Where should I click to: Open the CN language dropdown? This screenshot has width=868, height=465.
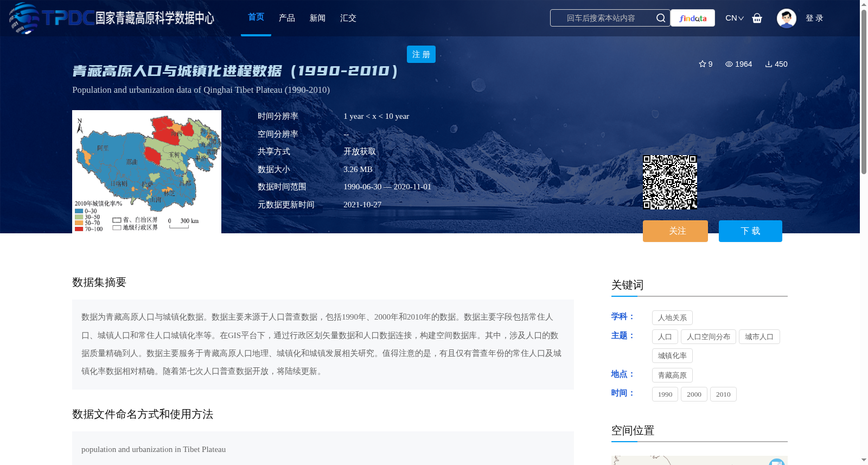(734, 18)
